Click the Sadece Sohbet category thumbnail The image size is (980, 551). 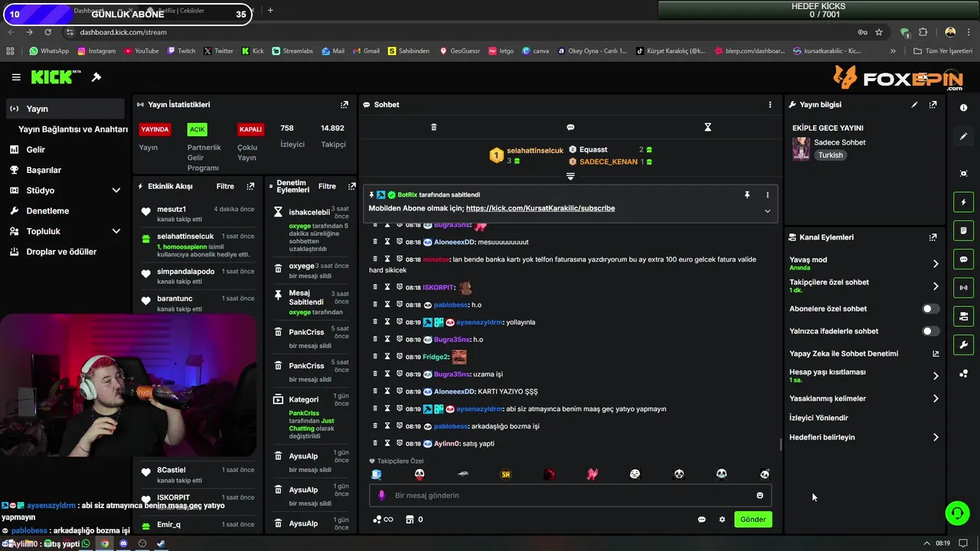(x=801, y=148)
